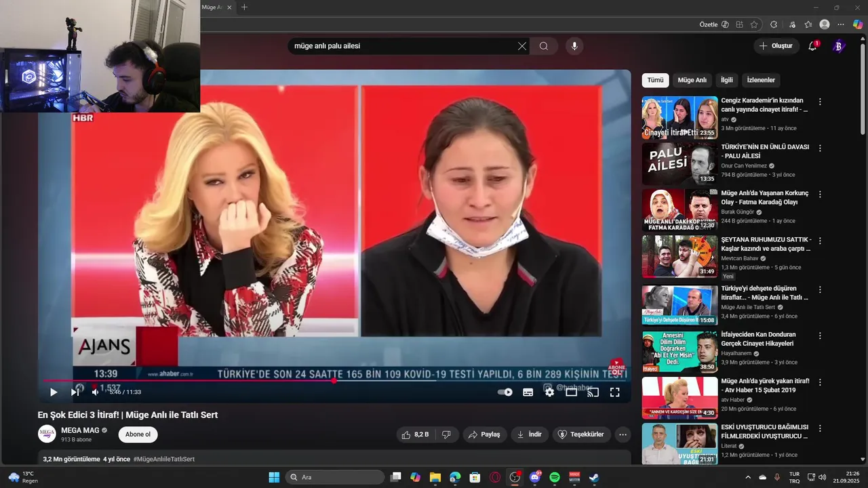Seek using the red progress bar
Viewport: 868px width, 488px height.
pos(335,380)
